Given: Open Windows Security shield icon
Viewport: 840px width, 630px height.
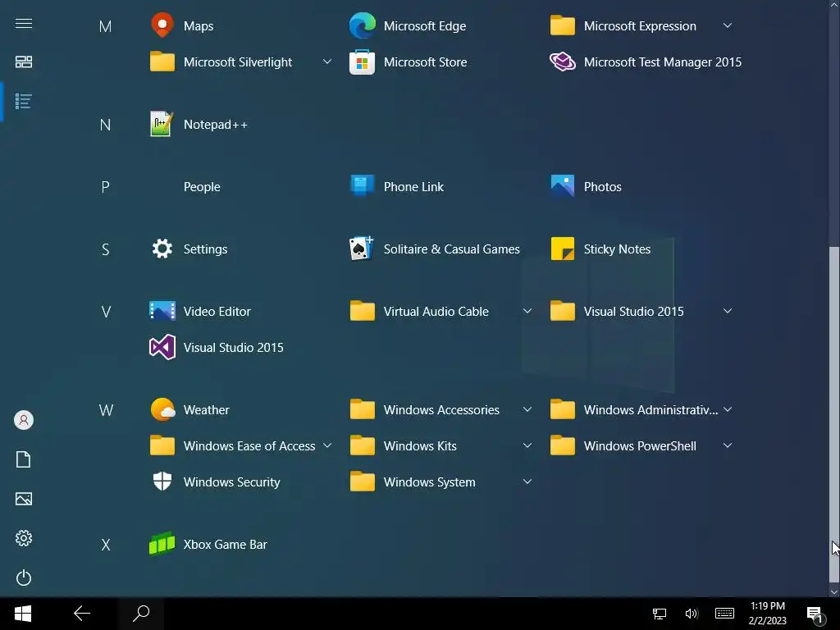Looking at the screenshot, I should point(162,482).
